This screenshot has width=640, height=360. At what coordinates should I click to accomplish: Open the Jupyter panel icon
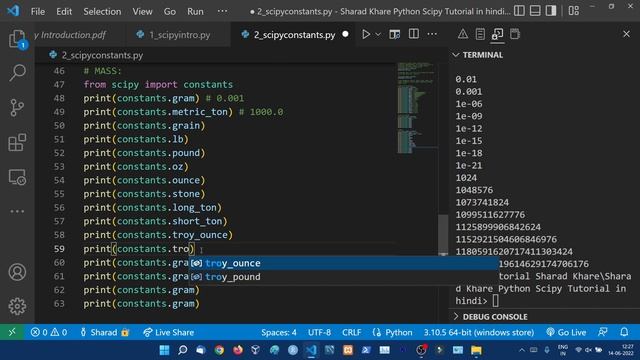click(x=515, y=34)
